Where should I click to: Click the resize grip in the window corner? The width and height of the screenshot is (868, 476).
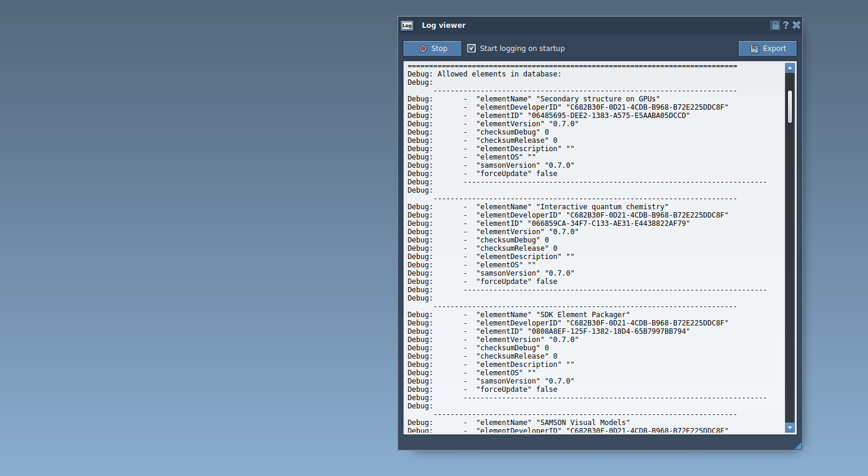tap(797, 446)
